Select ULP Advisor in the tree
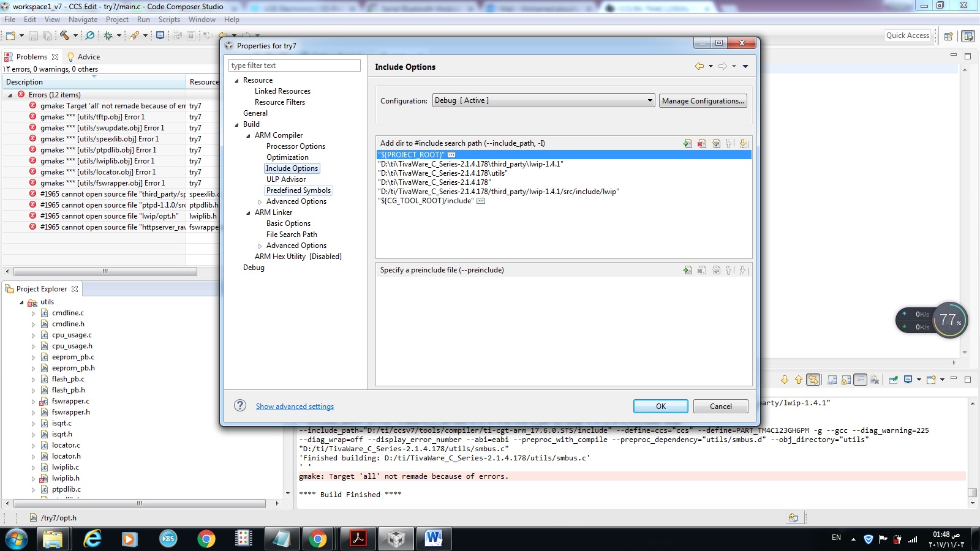 [286, 179]
